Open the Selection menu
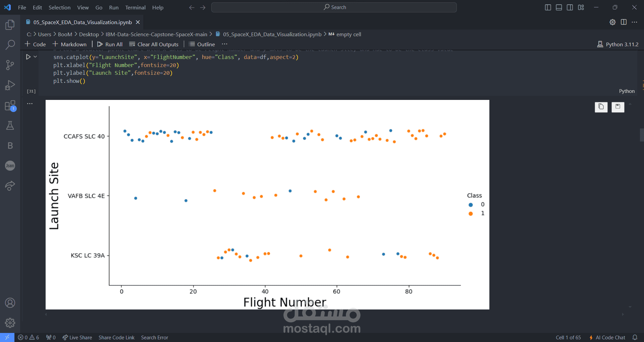Screen dimensions: 644x342 (59, 7)
